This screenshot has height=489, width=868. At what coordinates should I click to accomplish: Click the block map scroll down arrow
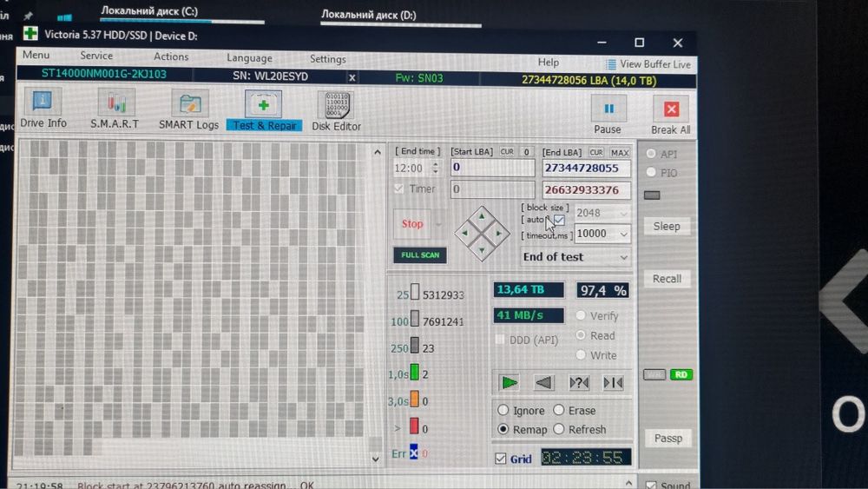point(376,459)
